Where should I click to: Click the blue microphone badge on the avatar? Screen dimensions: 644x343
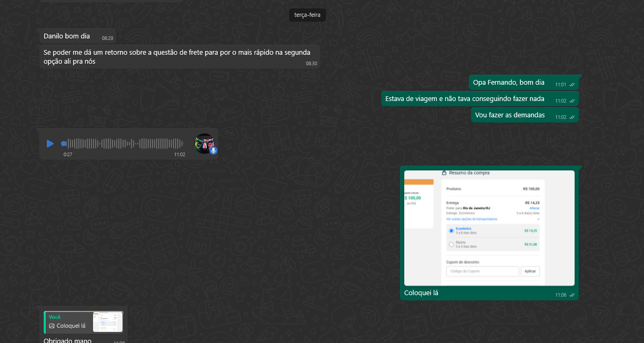click(213, 150)
